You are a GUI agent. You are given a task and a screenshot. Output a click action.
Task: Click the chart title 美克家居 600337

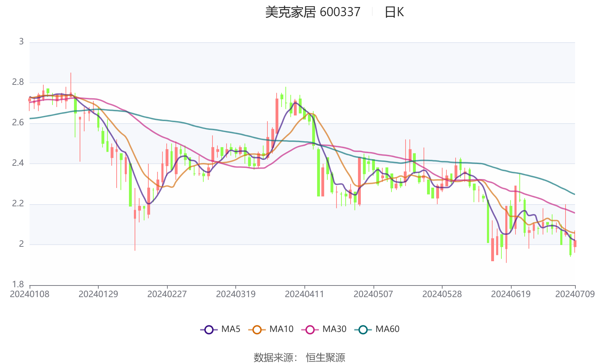pos(313,12)
